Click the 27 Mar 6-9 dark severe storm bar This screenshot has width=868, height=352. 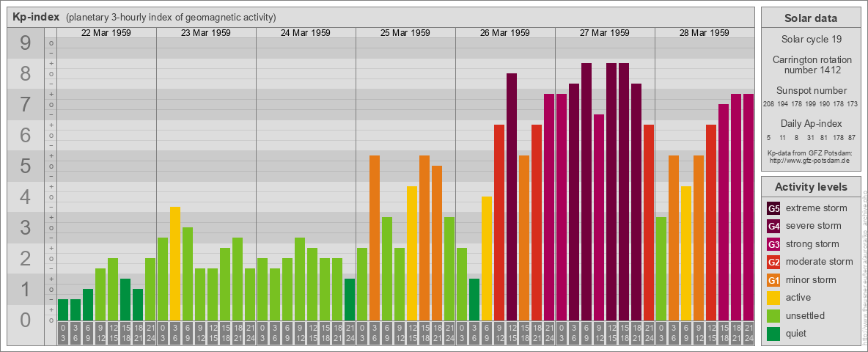tap(586, 192)
